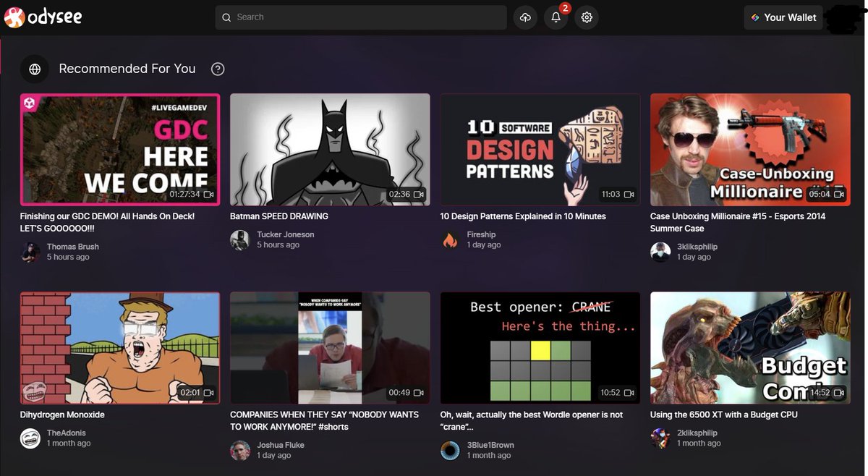This screenshot has width=868, height=476.
Task: Click the 01:27:34 duration badge
Action: (192, 195)
